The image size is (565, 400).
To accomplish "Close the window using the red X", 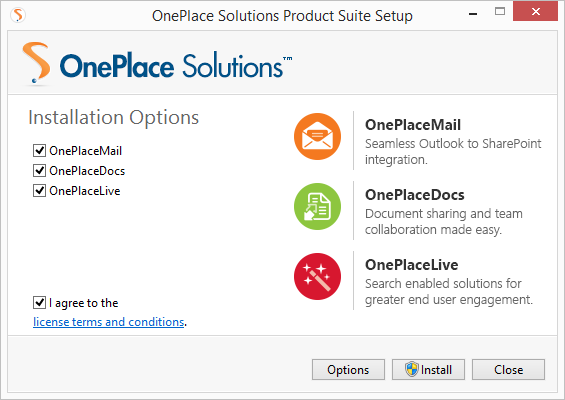I will [x=535, y=12].
